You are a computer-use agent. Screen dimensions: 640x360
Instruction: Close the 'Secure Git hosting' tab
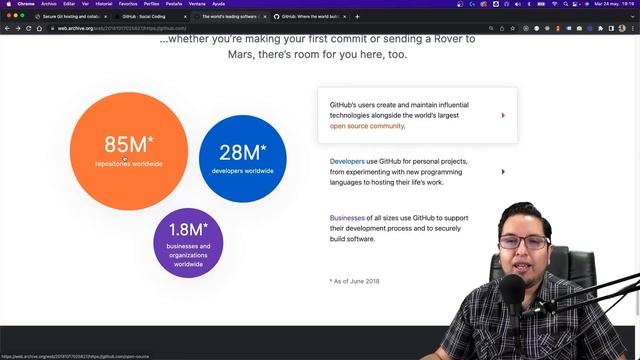106,17
